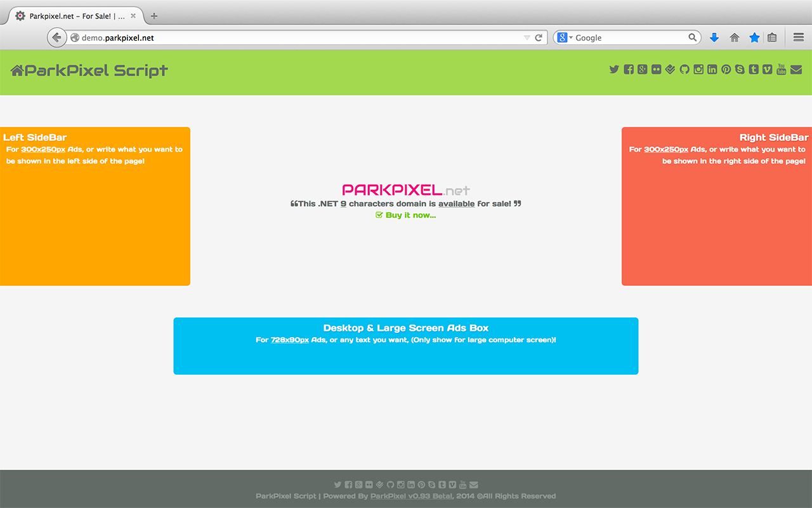Click the "Buy it now..." link
Screen dimensions: 812x508
[x=410, y=215]
